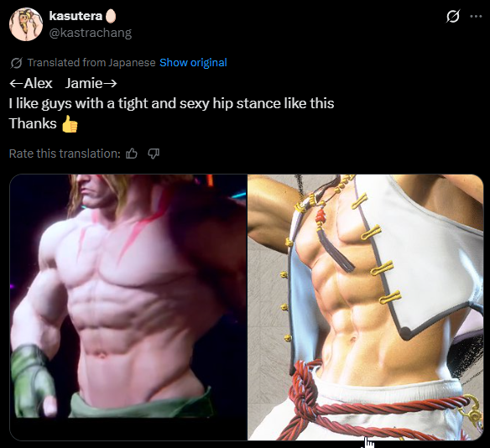Open the left Alex image

pyautogui.click(x=128, y=296)
